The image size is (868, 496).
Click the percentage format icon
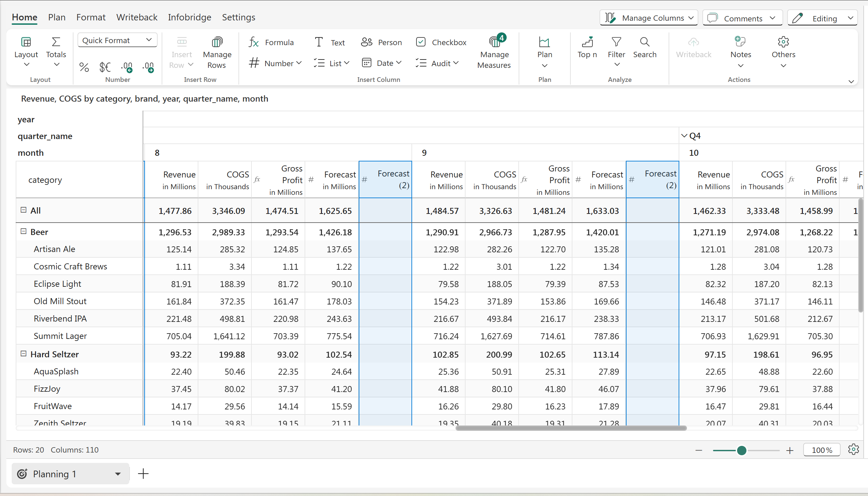click(x=84, y=67)
